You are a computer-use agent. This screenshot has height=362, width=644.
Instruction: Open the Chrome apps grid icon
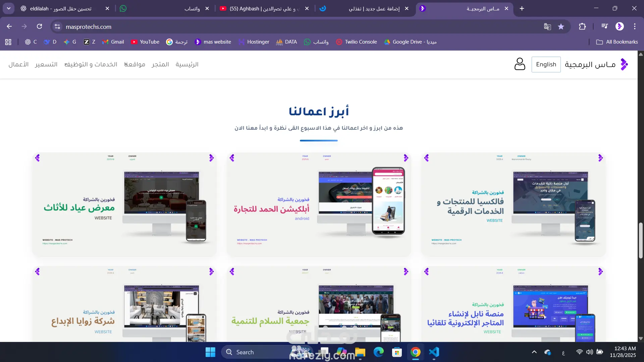(x=8, y=42)
